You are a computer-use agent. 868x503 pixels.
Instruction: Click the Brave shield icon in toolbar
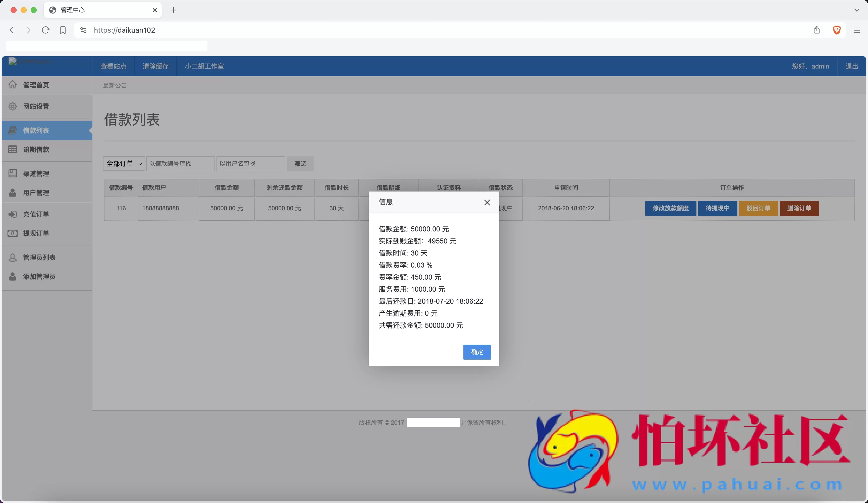(x=837, y=30)
